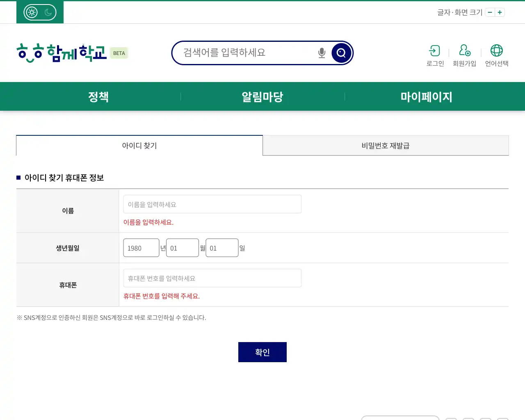This screenshot has width=525, height=420.
Task: Switch to the 아이디 찾기 tab
Action: pos(139,145)
